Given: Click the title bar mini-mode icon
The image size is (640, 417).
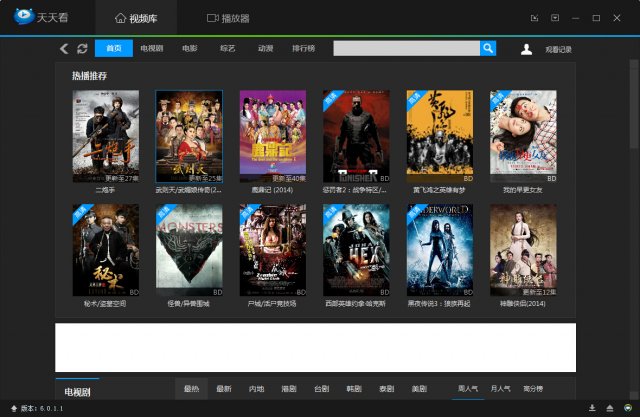Looking at the screenshot, I should (x=534, y=18).
